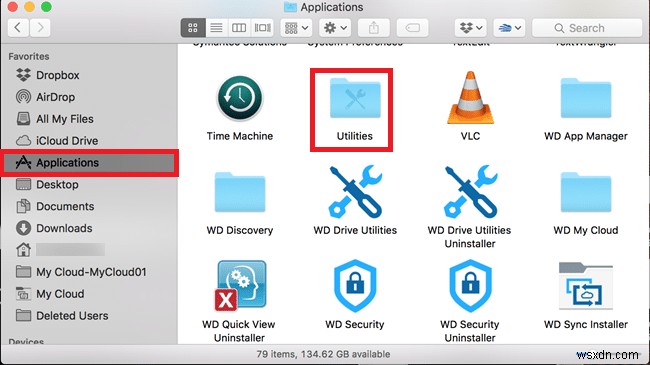The height and width of the screenshot is (365, 650).
Task: Select WD Quick View Uninstaller icon
Action: (240, 286)
